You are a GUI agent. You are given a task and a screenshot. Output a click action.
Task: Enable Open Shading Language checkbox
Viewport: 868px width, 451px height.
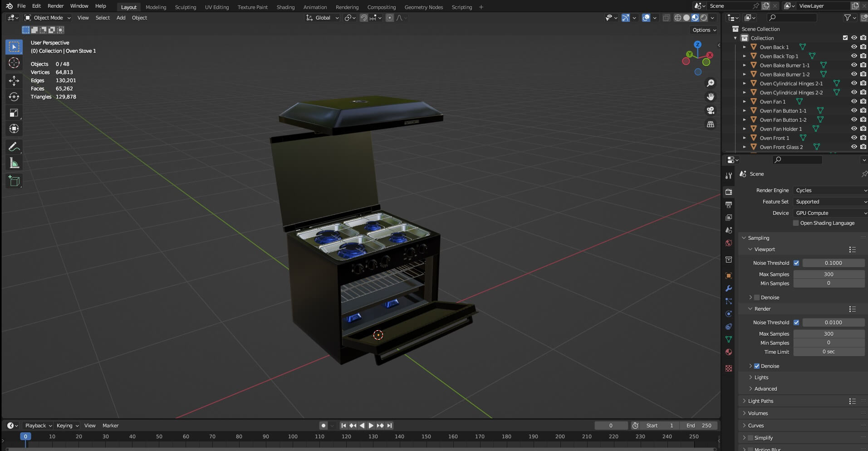pyautogui.click(x=796, y=223)
